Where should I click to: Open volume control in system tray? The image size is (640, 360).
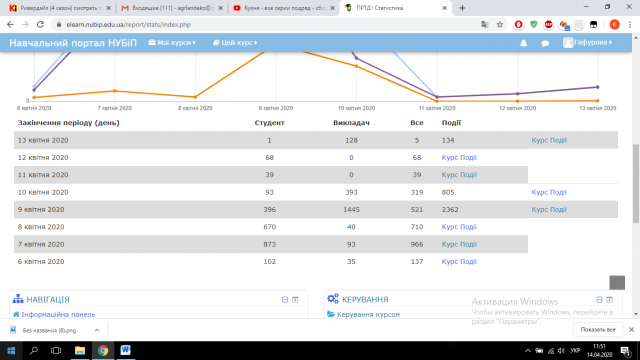562,351
